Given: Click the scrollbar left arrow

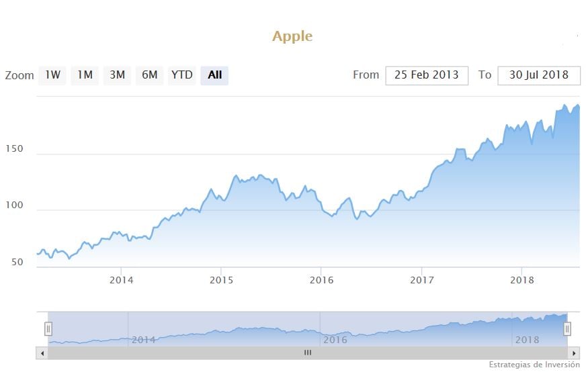Looking at the screenshot, I should [x=42, y=353].
